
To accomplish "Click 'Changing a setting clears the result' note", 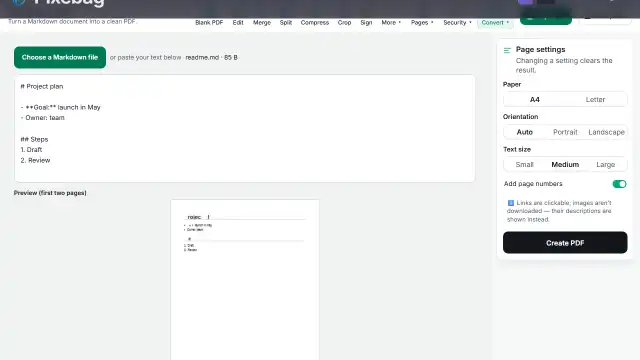I will pyautogui.click(x=564, y=65).
